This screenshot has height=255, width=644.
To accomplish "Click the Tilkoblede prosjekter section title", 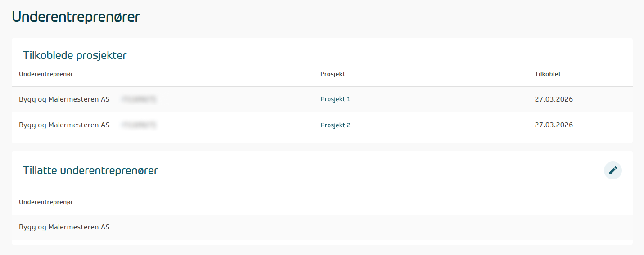I will [x=75, y=55].
